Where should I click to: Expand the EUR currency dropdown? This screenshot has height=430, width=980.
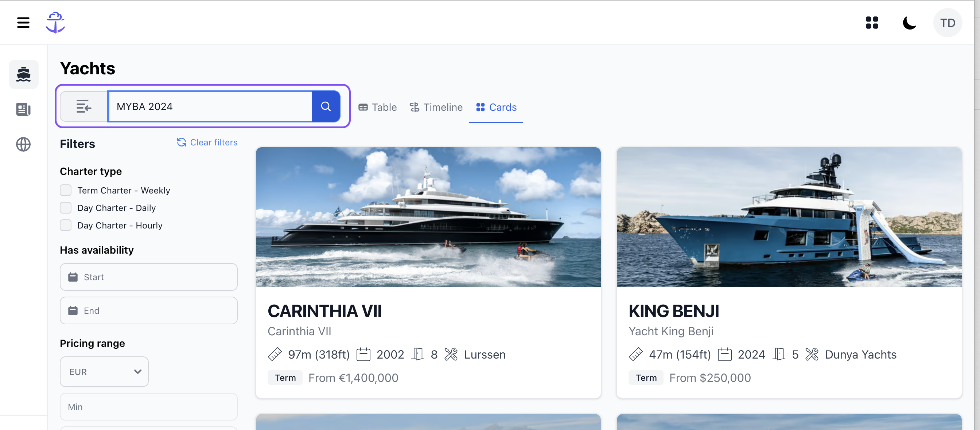tap(104, 371)
